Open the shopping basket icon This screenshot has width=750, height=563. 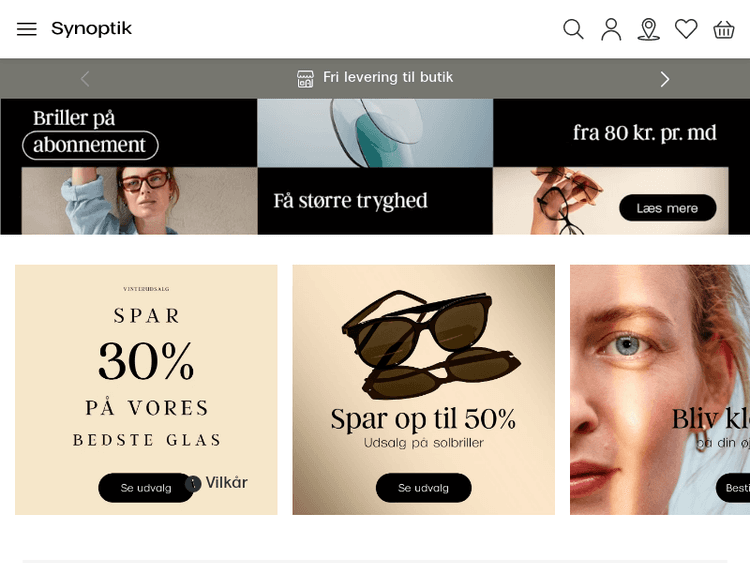pyautogui.click(x=724, y=29)
